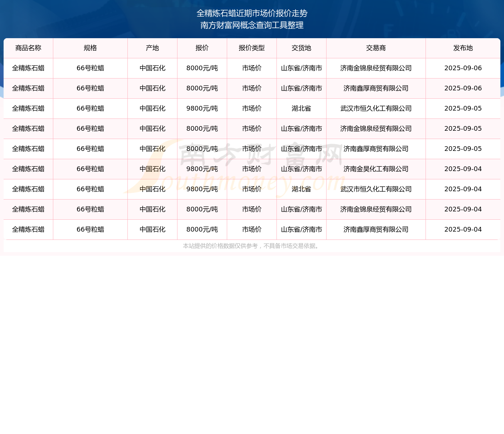Click the 报价 column header
The width and height of the screenshot is (504, 434).
tap(202, 48)
